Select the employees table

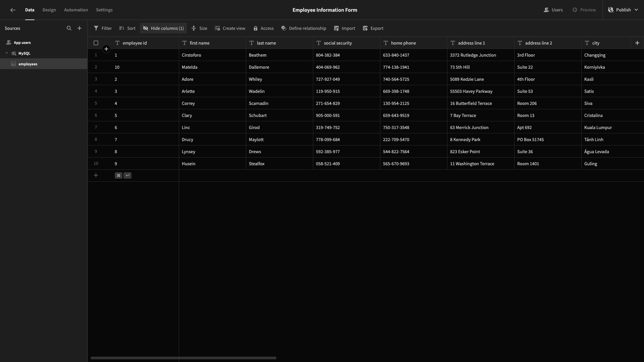pos(44,64)
